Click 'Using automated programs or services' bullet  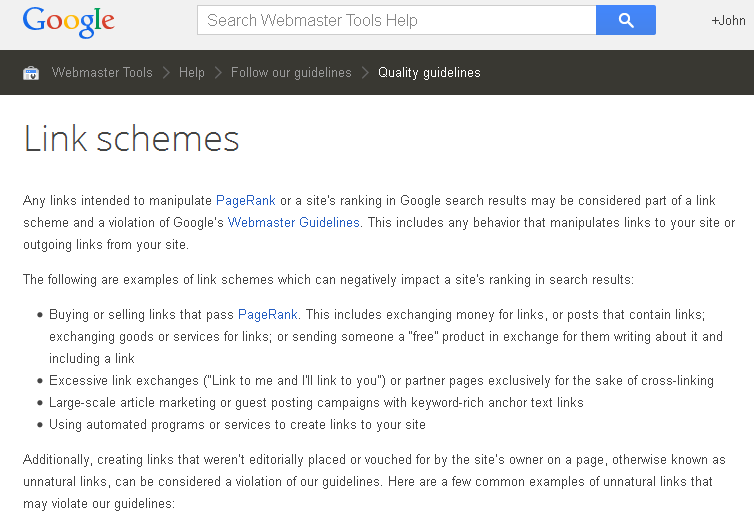[238, 425]
